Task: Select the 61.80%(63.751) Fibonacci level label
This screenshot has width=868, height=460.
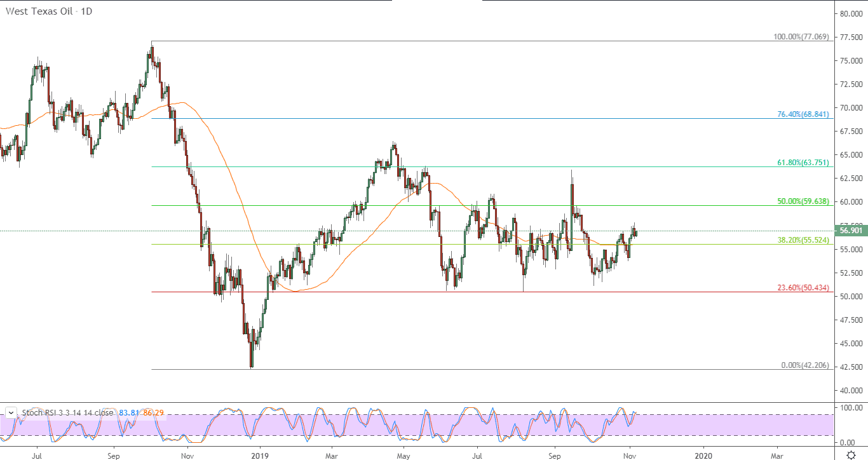Action: [803, 163]
